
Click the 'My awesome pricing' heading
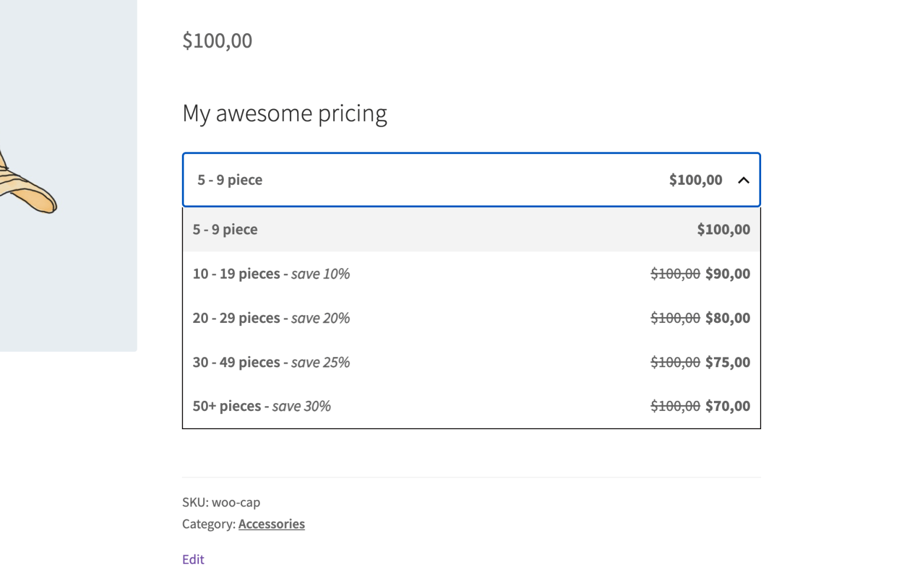tap(285, 113)
